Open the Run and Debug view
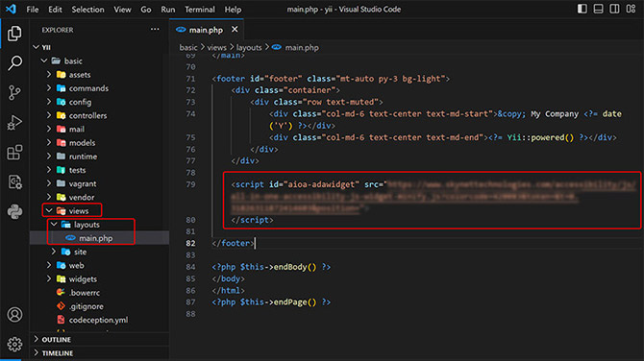Screen dimensions: 644x361 (14, 122)
